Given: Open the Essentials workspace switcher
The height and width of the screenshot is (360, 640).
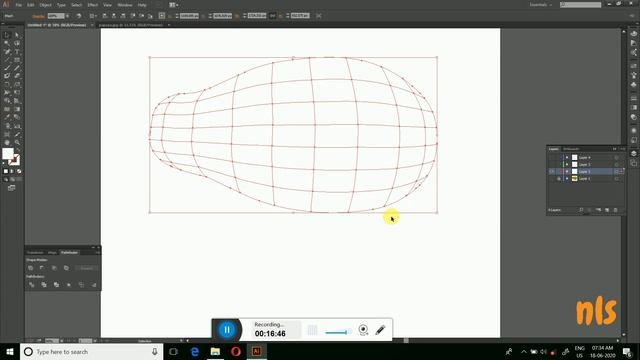Looking at the screenshot, I should point(541,5).
